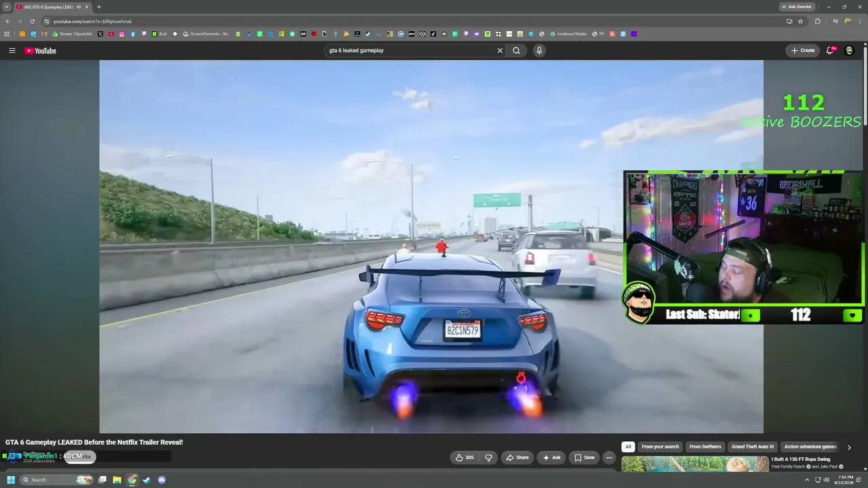The width and height of the screenshot is (868, 488).
Task: Open the Google Drive Stream Clips icon
Action: 55,34
